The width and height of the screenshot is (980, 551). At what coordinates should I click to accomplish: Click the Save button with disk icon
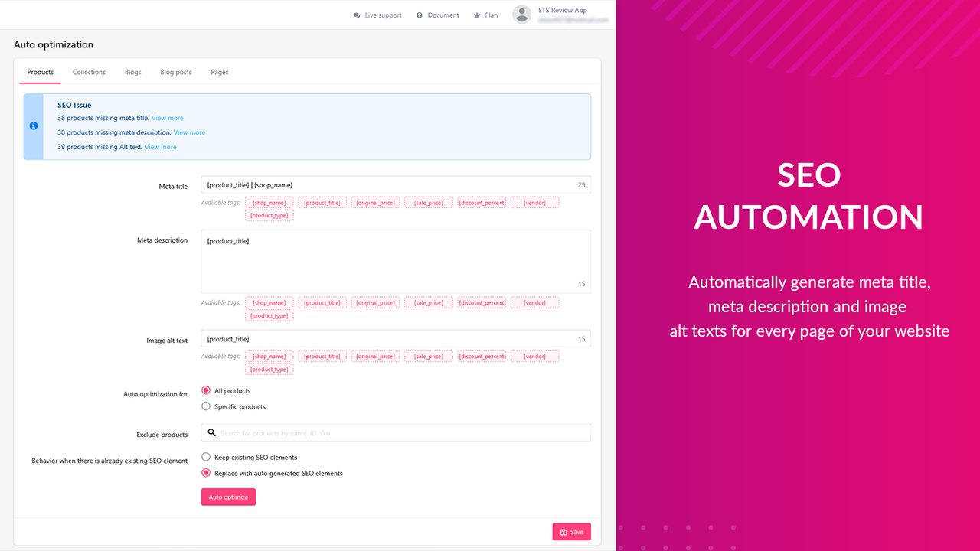(x=571, y=531)
